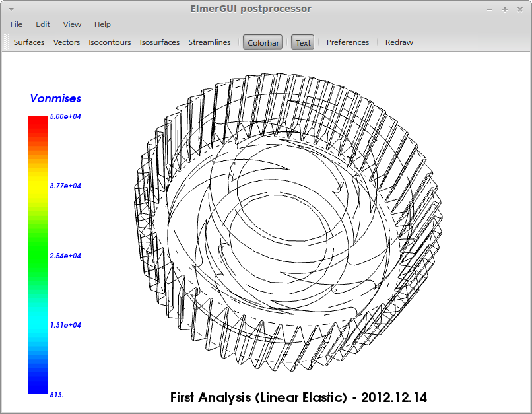532x414 pixels.
Task: Open Streamlines settings in toolbar
Action: pyautogui.click(x=209, y=42)
